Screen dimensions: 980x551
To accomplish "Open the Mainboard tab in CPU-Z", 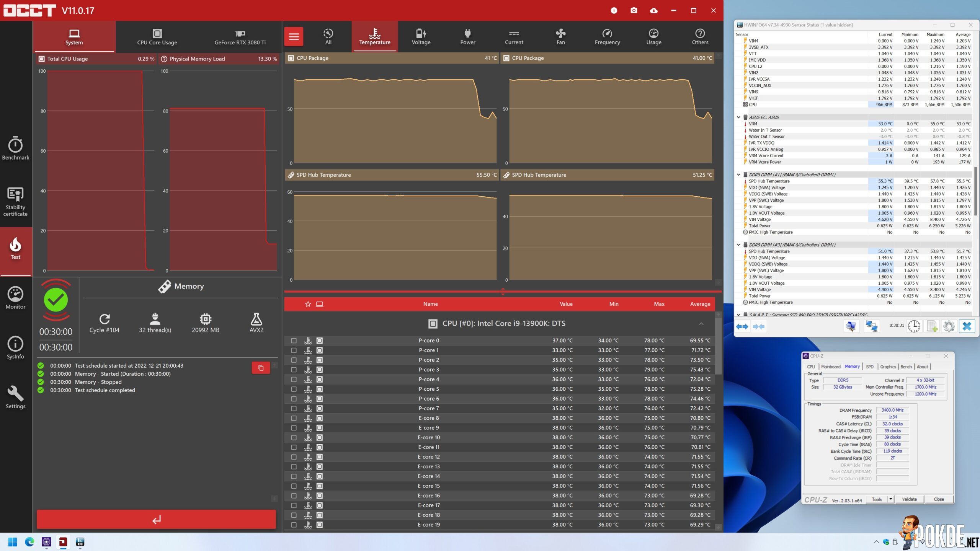I will click(x=831, y=367).
